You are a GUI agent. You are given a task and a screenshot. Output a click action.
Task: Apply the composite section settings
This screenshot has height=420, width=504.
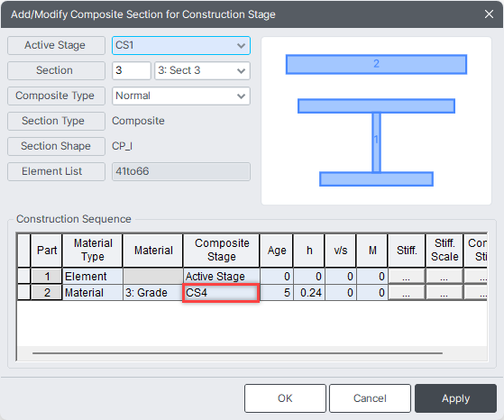[455, 398]
